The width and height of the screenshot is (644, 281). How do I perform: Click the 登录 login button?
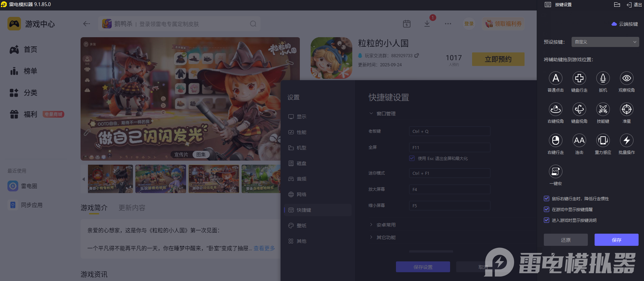469,24
